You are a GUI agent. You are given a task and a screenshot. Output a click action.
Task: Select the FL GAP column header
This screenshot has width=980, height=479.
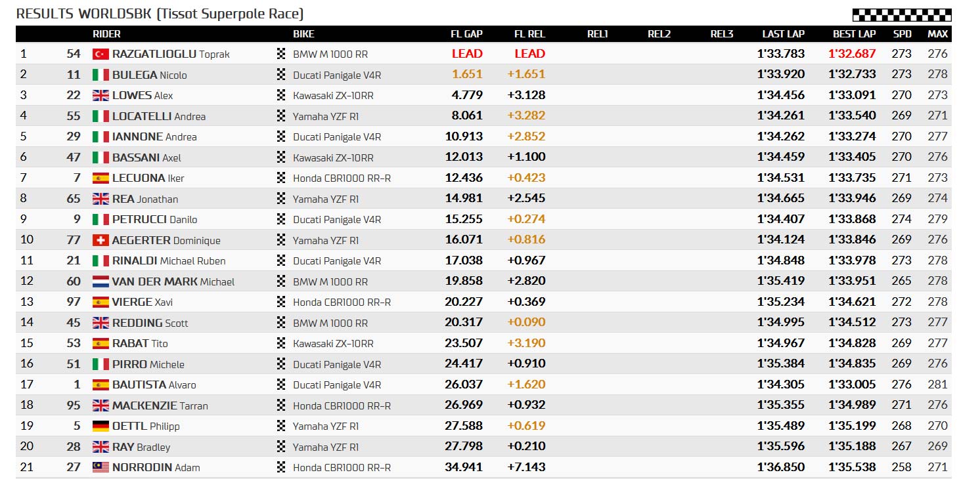[466, 34]
